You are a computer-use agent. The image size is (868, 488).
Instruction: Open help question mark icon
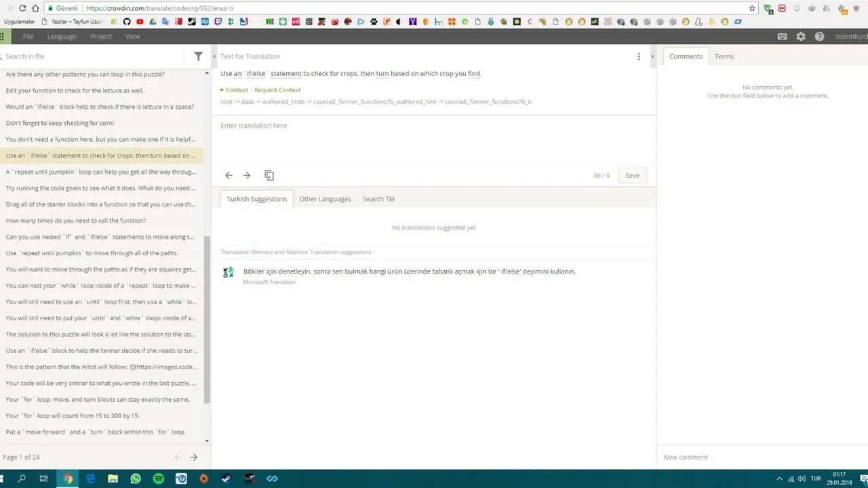819,37
